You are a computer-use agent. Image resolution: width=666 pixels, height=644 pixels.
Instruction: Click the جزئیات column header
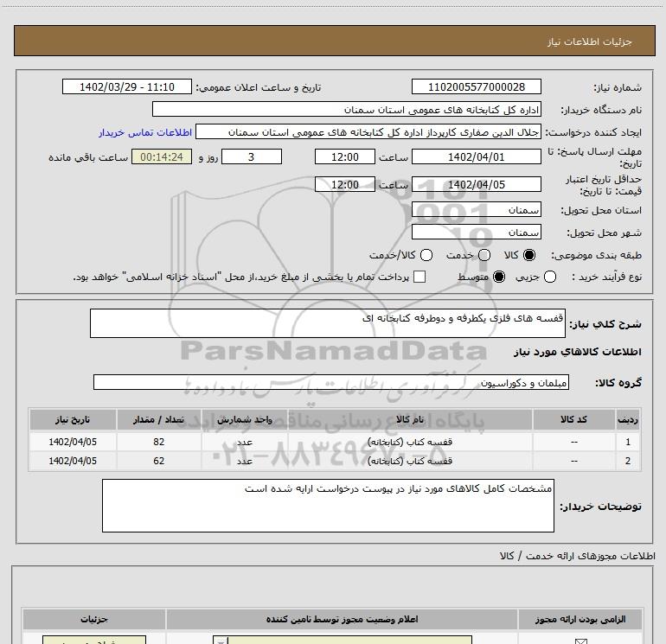pyautogui.click(x=94, y=620)
